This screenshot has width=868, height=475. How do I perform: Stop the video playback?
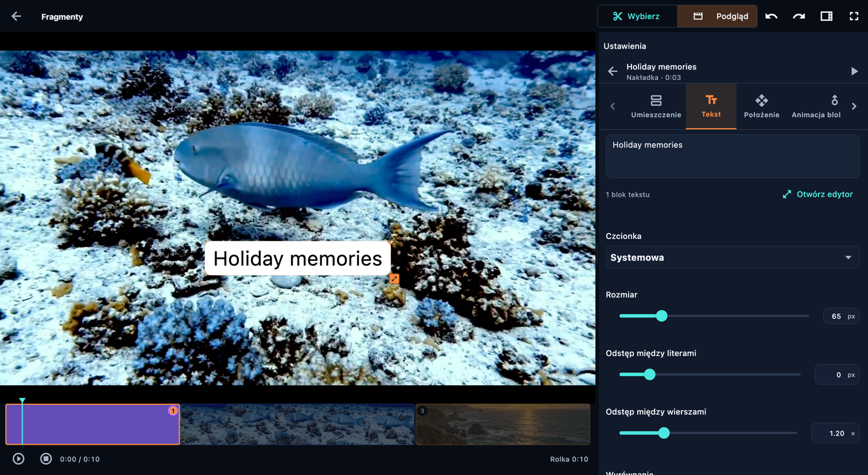pos(46,459)
